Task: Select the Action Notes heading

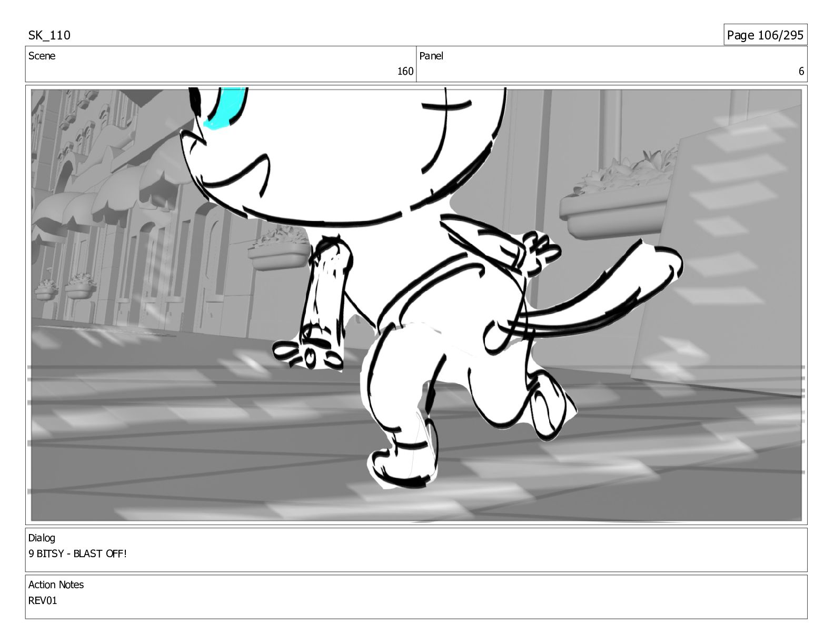Action: [x=56, y=585]
